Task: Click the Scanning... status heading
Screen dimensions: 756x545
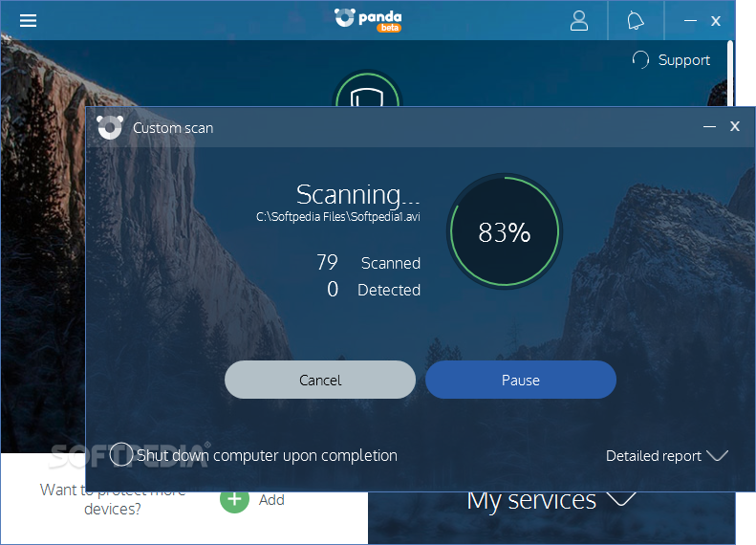Action: [x=357, y=194]
